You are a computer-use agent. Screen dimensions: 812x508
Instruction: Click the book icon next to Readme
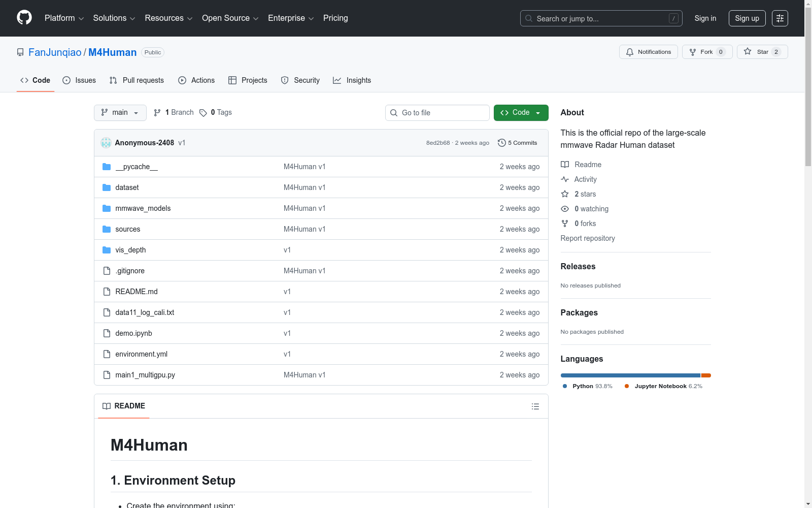(565, 165)
